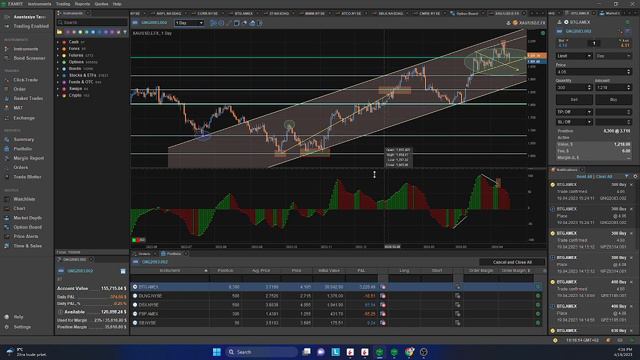Open the Limit order type dropdown
The height and width of the screenshot is (360, 640).
[574, 56]
